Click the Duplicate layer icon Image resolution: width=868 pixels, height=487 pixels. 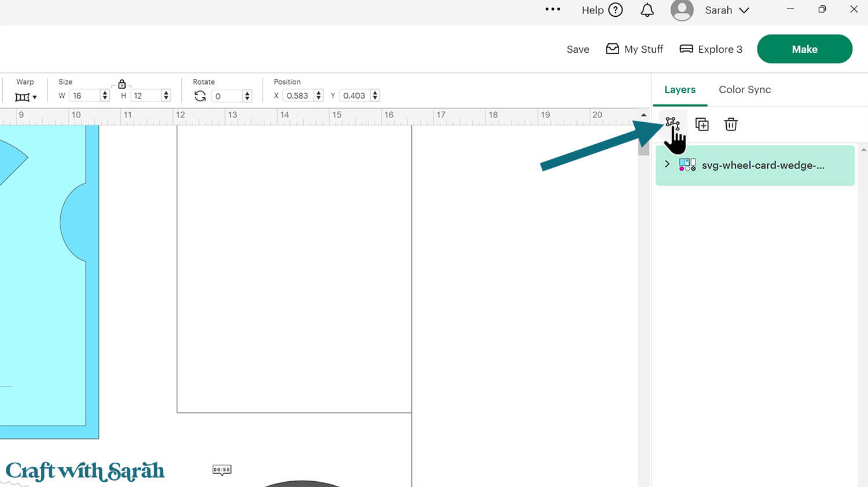702,125
